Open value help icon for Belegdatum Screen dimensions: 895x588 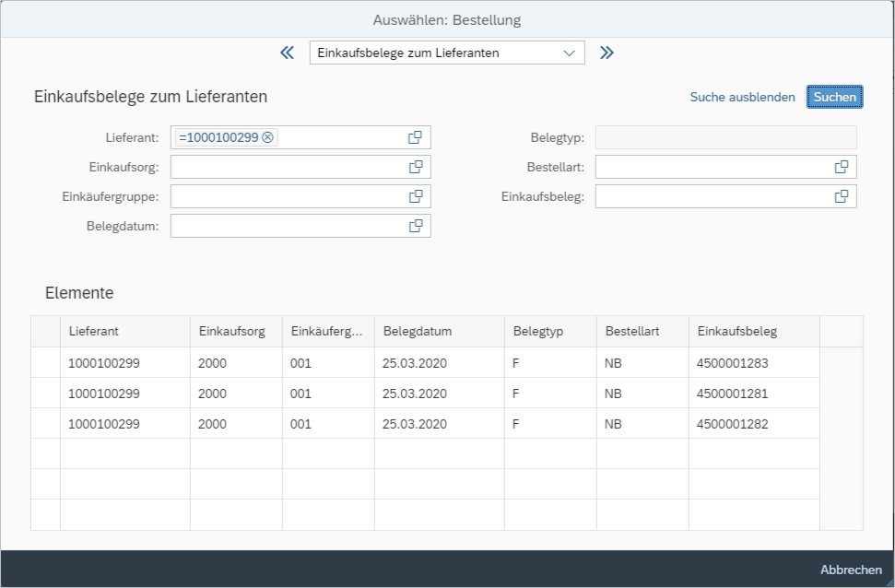click(415, 226)
